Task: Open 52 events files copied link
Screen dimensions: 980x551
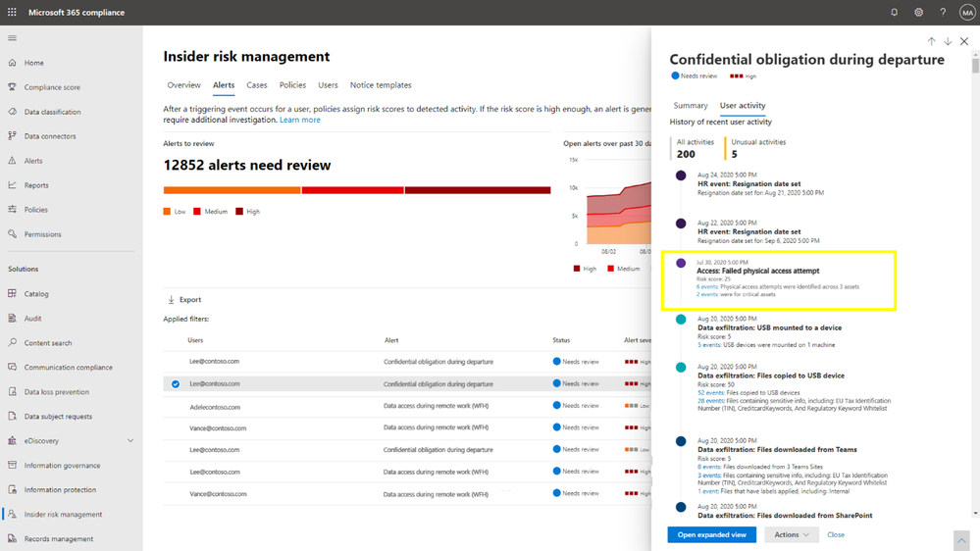Action: pos(710,393)
